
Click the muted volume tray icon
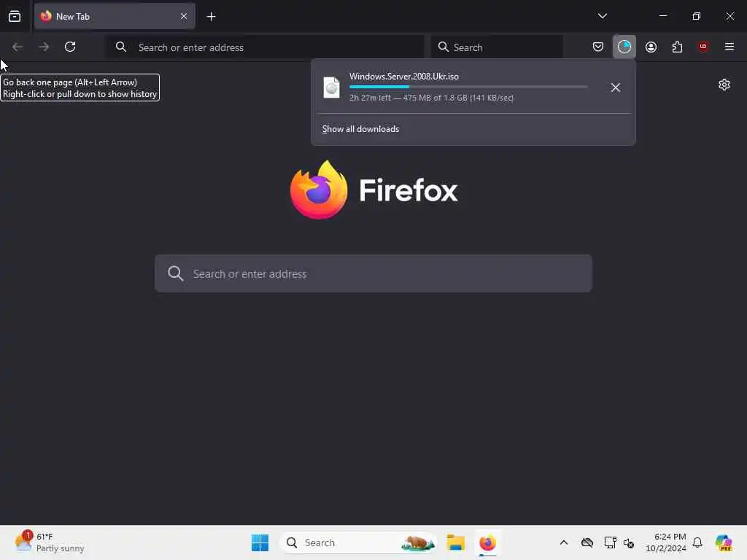tap(629, 542)
